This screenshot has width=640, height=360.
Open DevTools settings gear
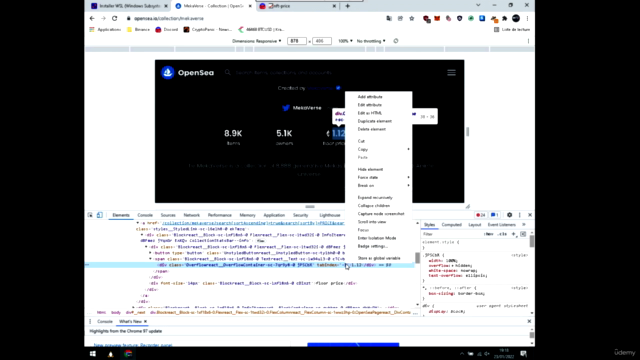click(509, 215)
